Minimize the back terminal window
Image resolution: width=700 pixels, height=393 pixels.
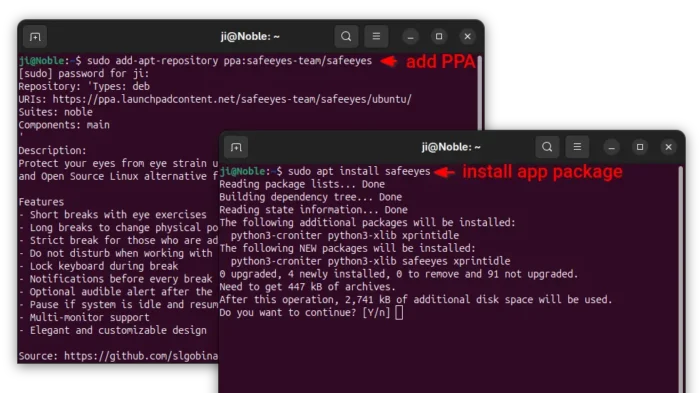[x=410, y=37]
